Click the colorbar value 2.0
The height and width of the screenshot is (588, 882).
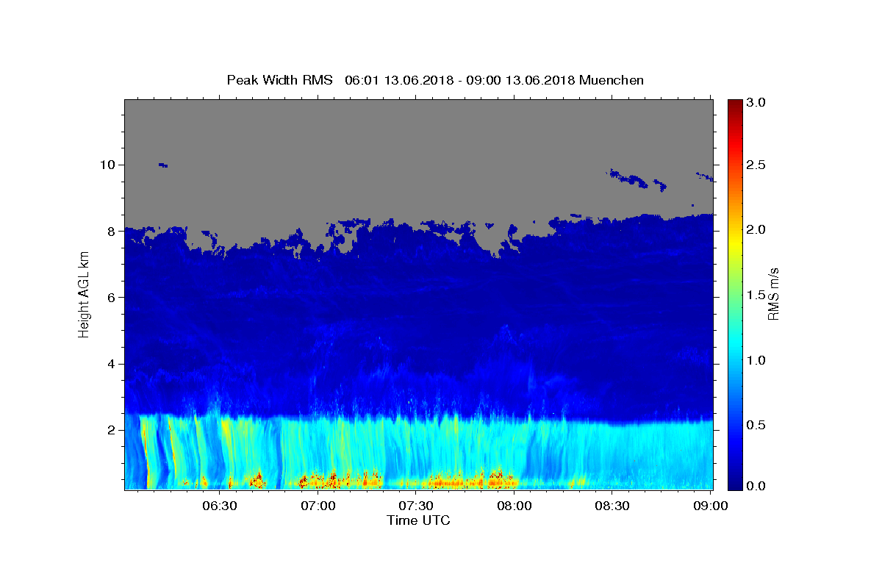pyautogui.click(x=757, y=230)
